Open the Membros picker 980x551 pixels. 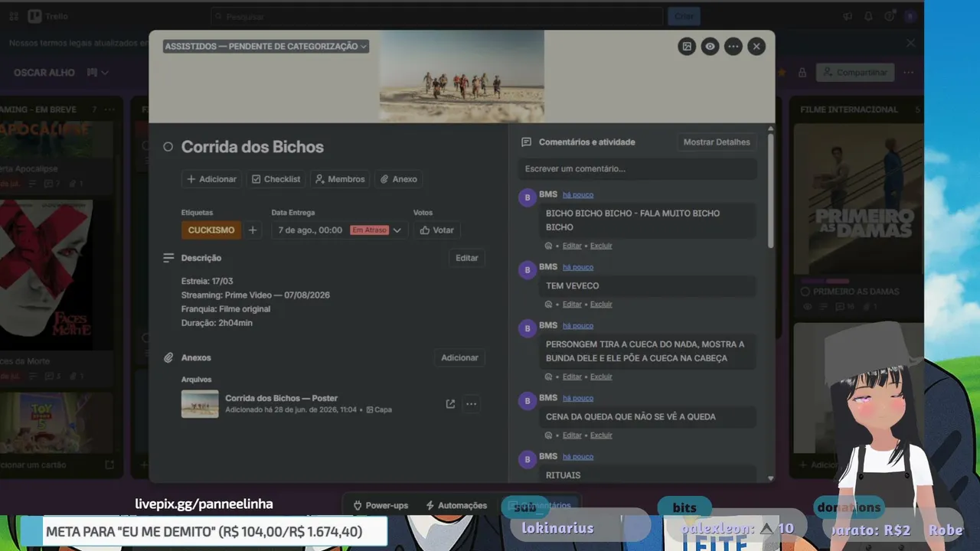[340, 179]
